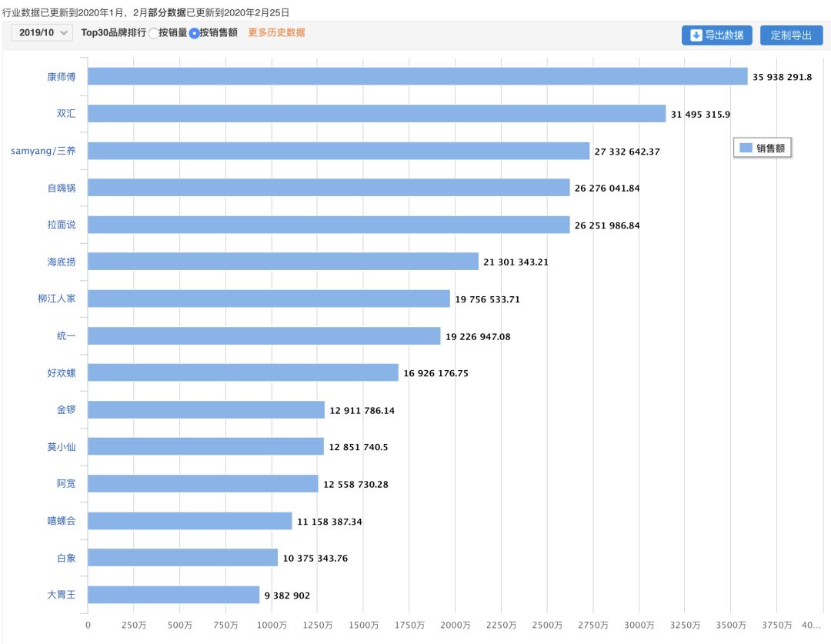The width and height of the screenshot is (831, 644).
Task: Toggle the 销售额 legend swatch
Action: [x=746, y=148]
